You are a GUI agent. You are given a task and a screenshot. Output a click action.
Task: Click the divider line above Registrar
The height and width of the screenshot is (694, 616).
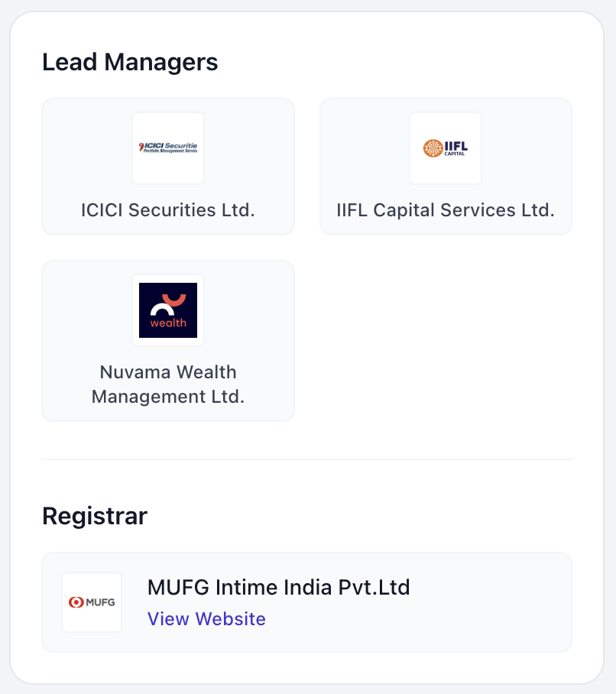tap(306, 459)
